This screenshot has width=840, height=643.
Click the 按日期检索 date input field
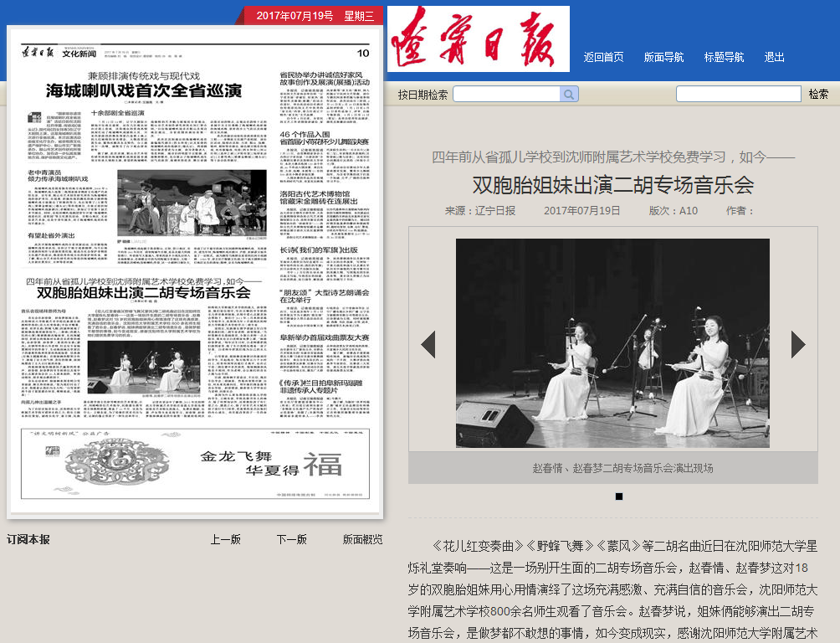507,95
